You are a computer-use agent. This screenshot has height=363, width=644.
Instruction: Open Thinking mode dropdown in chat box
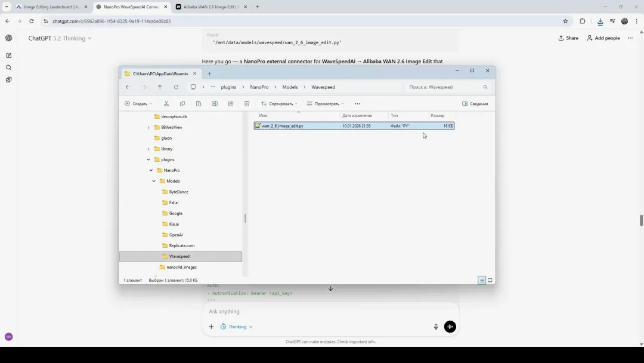pos(237,327)
